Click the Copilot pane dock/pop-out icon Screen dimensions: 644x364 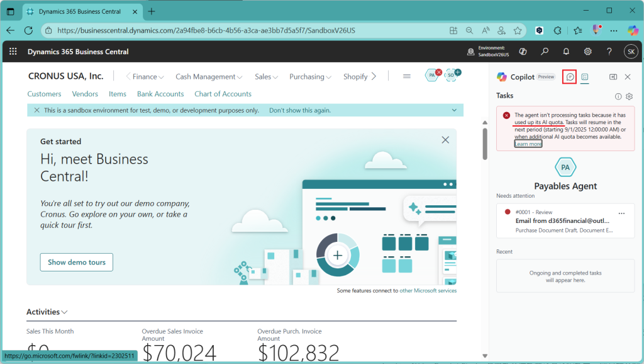point(613,77)
